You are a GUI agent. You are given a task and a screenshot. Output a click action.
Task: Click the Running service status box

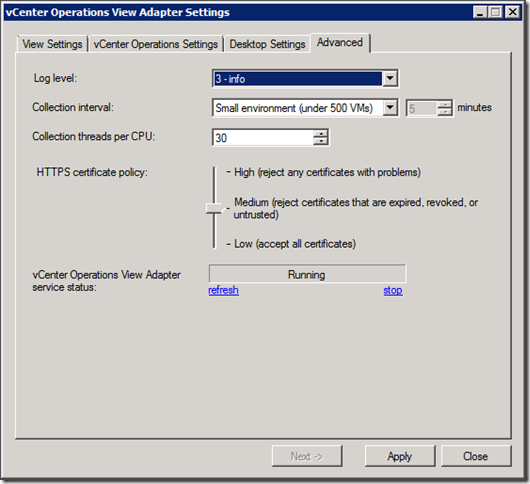(307, 274)
